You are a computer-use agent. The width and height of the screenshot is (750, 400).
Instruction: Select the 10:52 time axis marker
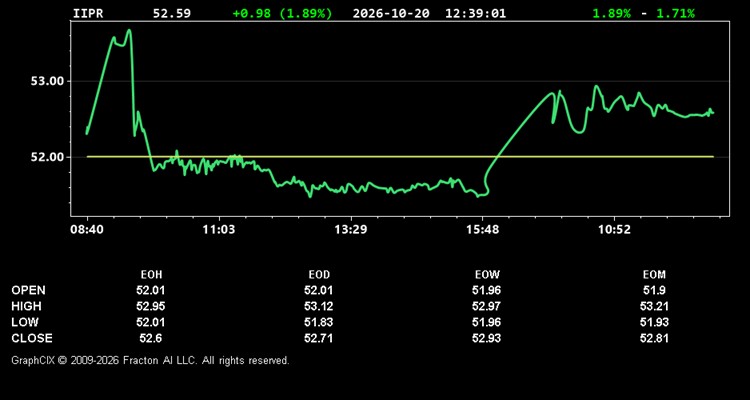click(x=615, y=230)
